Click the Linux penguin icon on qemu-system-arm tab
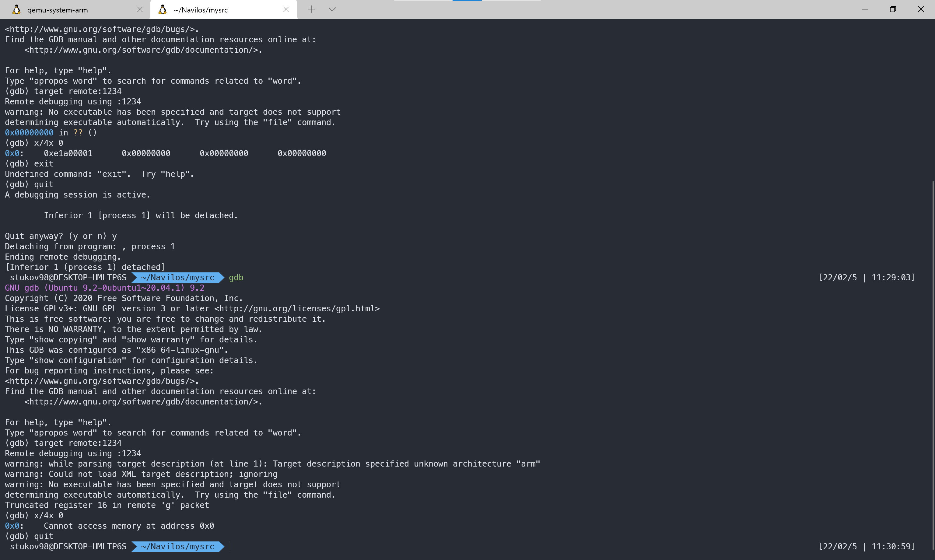This screenshot has width=935, height=560. coord(16,9)
